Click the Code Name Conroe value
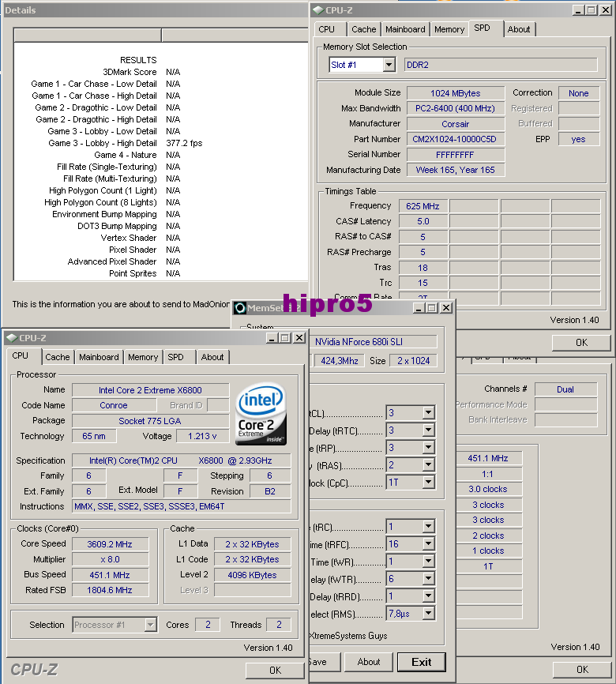This screenshot has width=616, height=684. click(114, 405)
